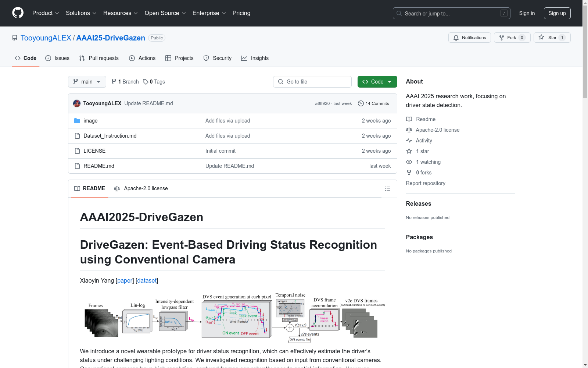The image size is (588, 368).
Task: Open the Update README.md commit message in header row
Action: click(148, 103)
